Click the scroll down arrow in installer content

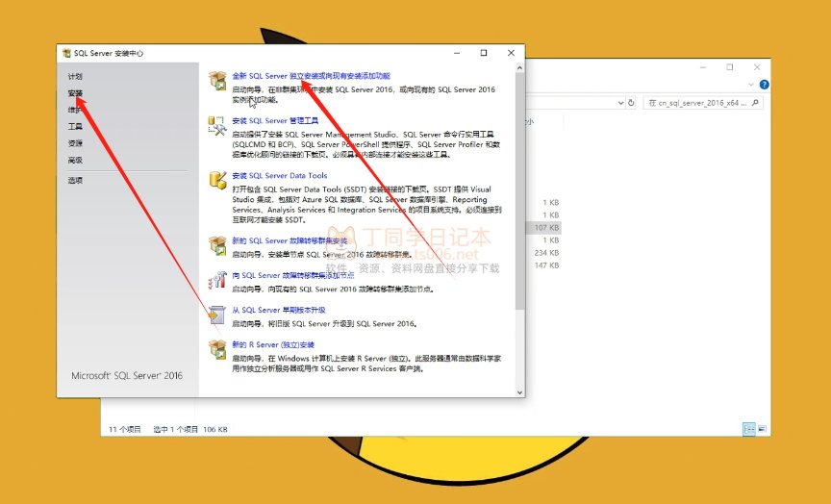pyautogui.click(x=520, y=391)
